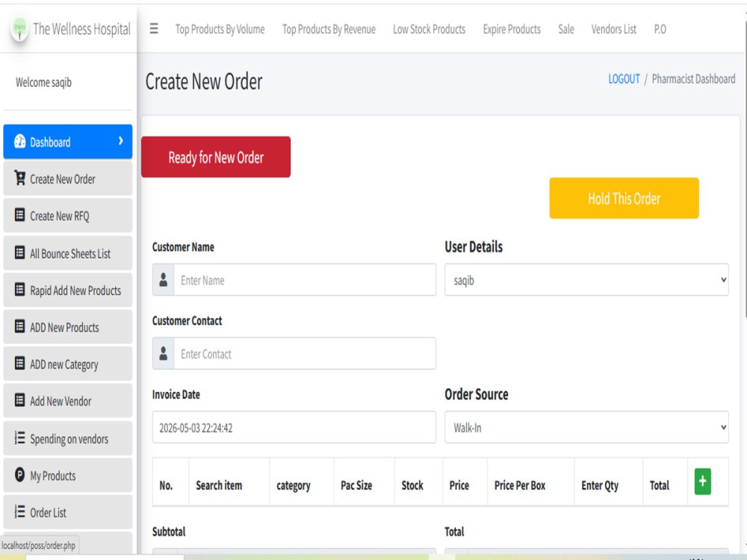
Task: Add a new item row with green plus
Action: pyautogui.click(x=703, y=482)
